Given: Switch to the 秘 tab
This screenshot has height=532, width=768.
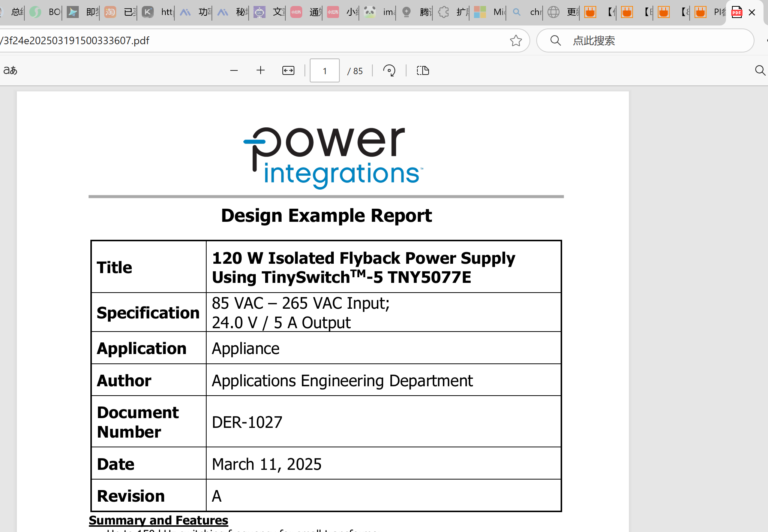Looking at the screenshot, I should pyautogui.click(x=232, y=12).
